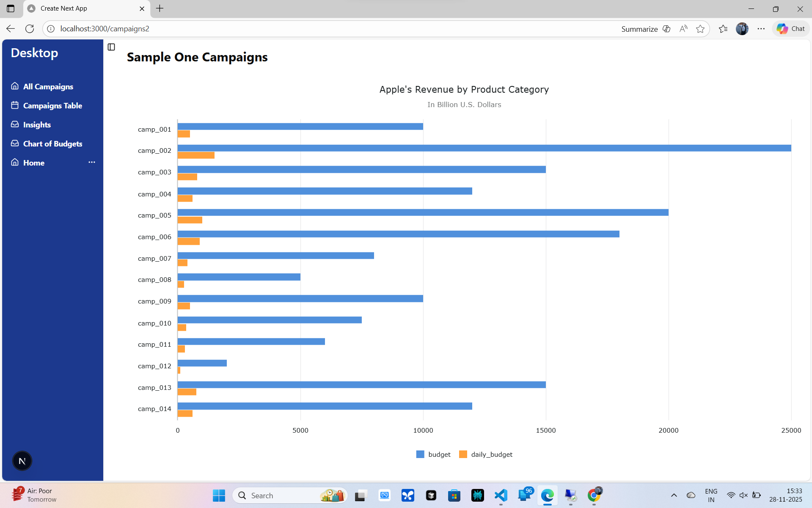812x508 pixels.
Task: Expand the Home item three-dot menu
Action: coord(91,162)
